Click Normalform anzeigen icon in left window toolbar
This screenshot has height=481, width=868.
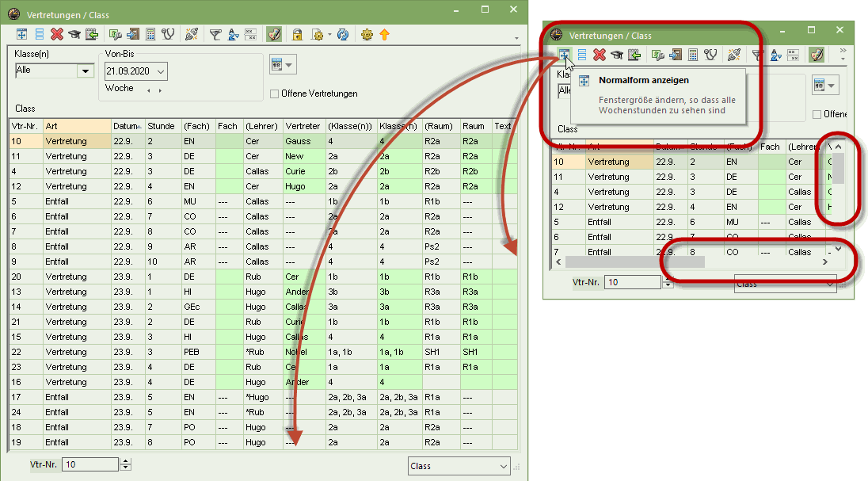tap(21, 34)
